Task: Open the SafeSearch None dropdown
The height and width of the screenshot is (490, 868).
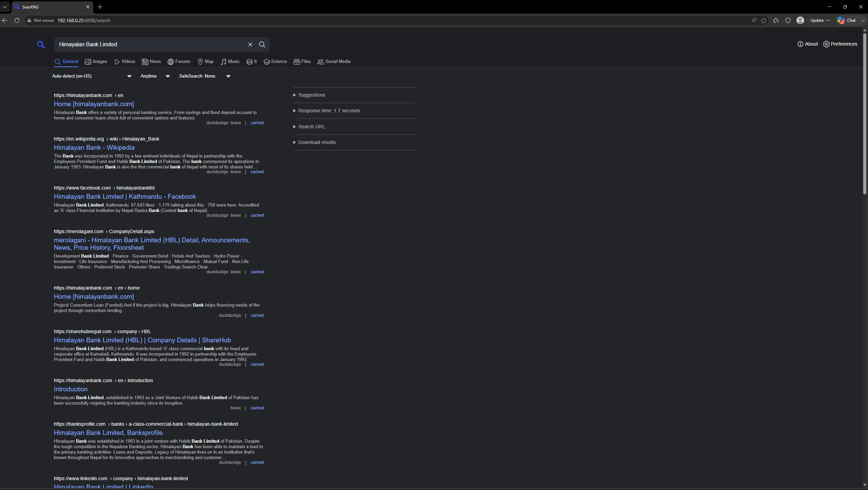Action: pos(205,76)
